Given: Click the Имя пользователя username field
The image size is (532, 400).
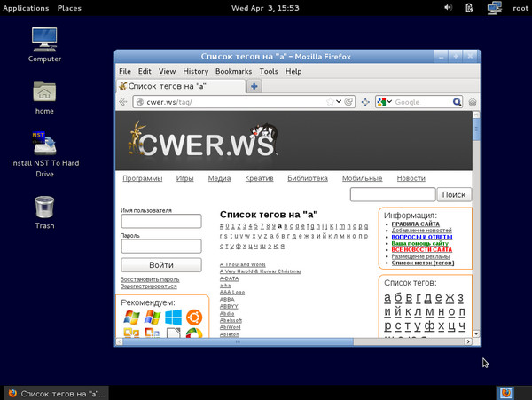Looking at the screenshot, I should click(160, 221).
